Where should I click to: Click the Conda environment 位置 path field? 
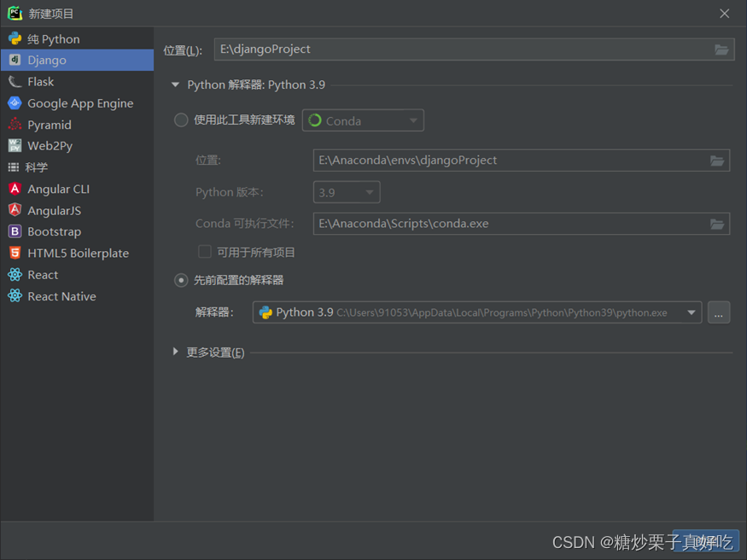click(x=521, y=160)
